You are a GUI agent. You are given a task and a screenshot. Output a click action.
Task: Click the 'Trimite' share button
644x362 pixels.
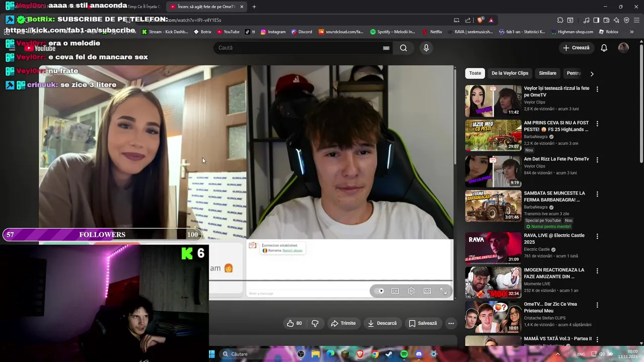[343, 323]
